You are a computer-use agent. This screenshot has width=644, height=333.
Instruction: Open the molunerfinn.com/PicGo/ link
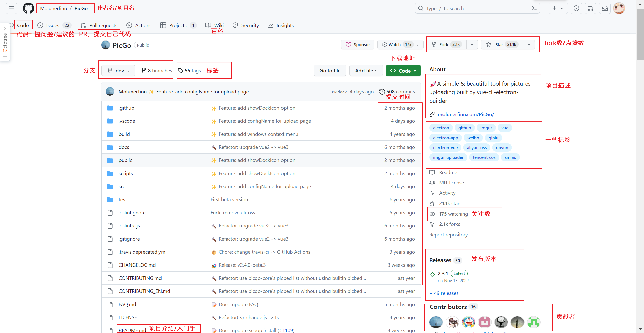466,114
